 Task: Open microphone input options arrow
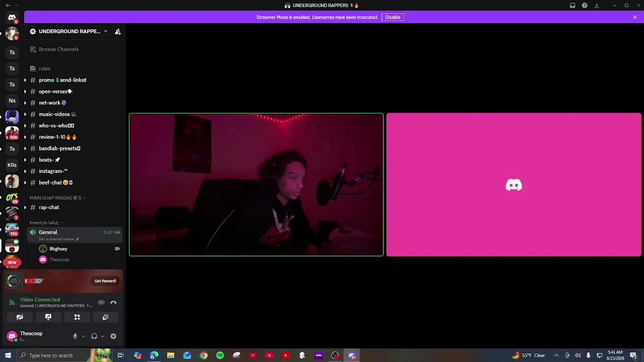(84, 336)
